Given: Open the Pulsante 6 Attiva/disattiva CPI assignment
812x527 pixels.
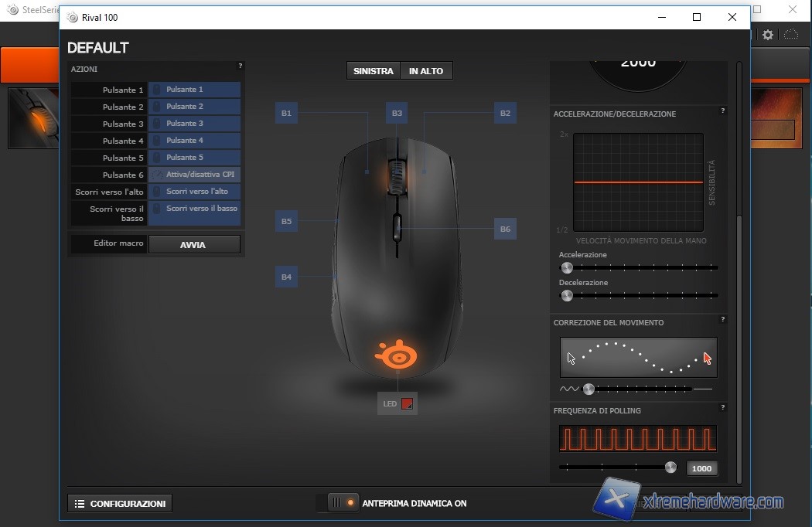Looking at the screenshot, I should 194,175.
